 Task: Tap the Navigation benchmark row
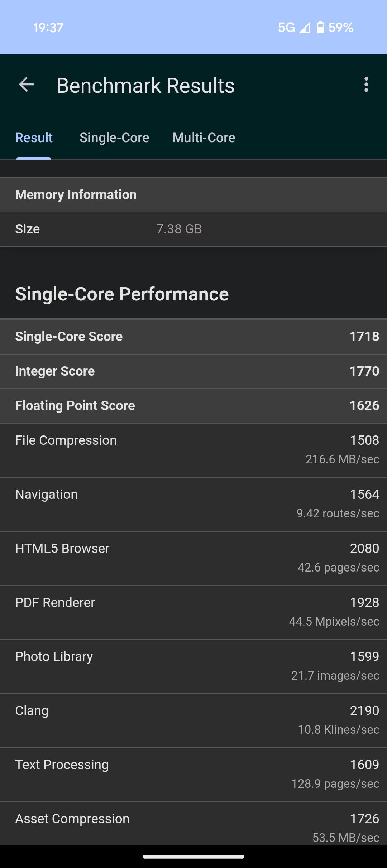tap(193, 504)
